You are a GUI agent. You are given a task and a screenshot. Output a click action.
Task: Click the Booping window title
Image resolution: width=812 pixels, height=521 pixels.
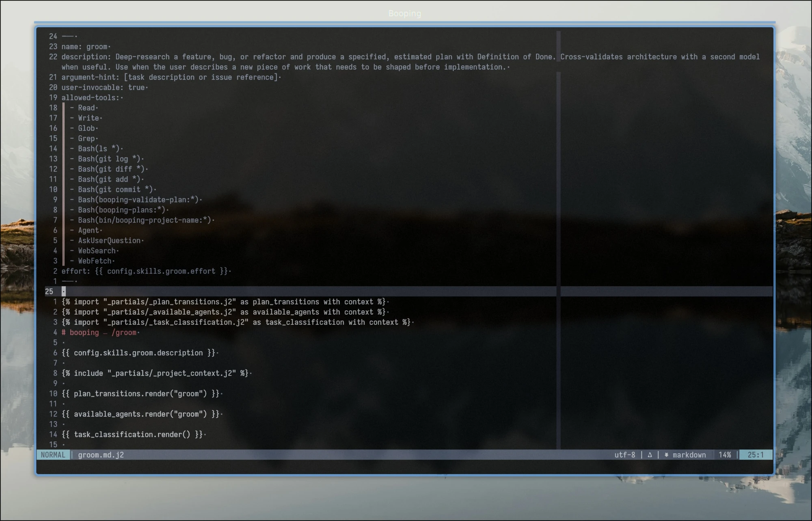point(404,13)
